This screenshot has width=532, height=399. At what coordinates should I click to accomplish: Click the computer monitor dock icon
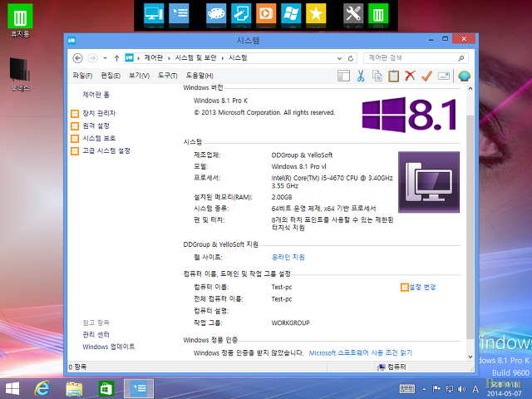(154, 14)
